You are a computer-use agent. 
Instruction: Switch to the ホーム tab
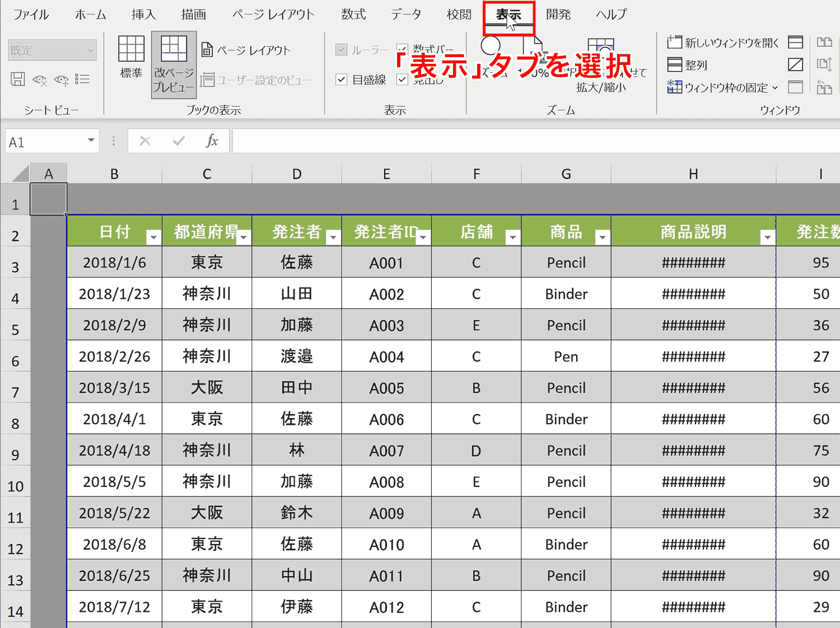coord(90,15)
